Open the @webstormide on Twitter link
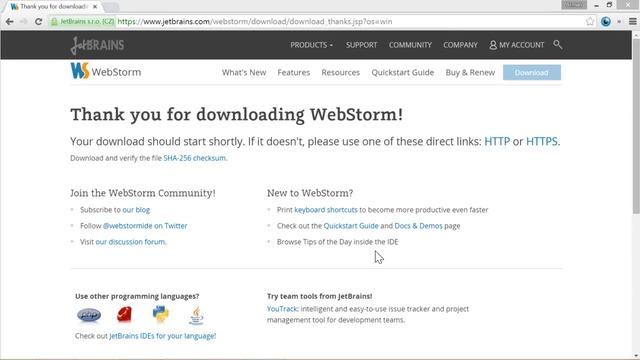Image resolution: width=640 pixels, height=360 pixels. pyautogui.click(x=145, y=226)
